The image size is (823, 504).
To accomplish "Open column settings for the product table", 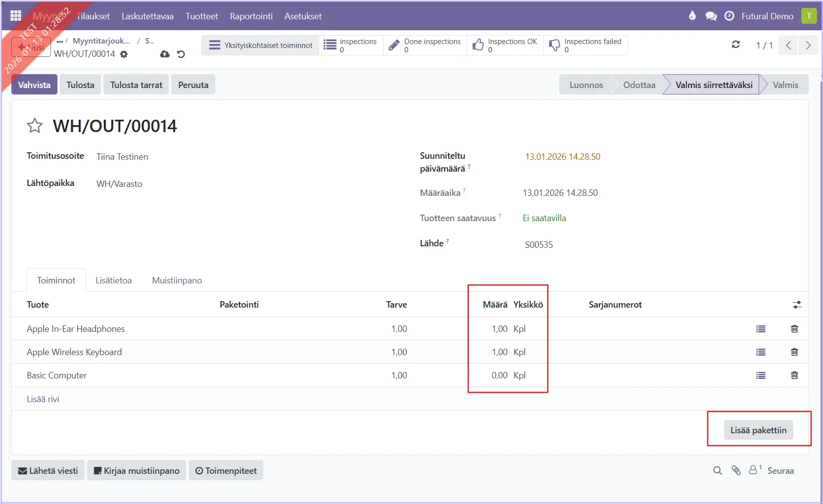I will point(797,305).
